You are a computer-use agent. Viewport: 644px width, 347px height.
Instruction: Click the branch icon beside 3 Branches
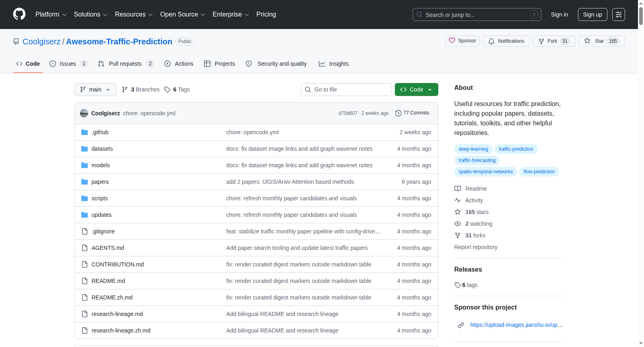coord(125,89)
